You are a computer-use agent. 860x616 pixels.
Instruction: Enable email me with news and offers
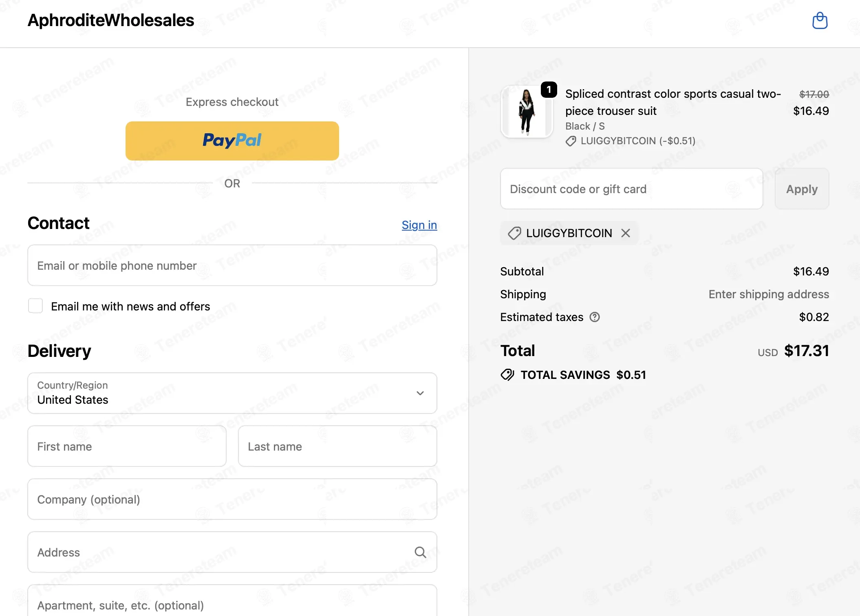click(x=35, y=306)
